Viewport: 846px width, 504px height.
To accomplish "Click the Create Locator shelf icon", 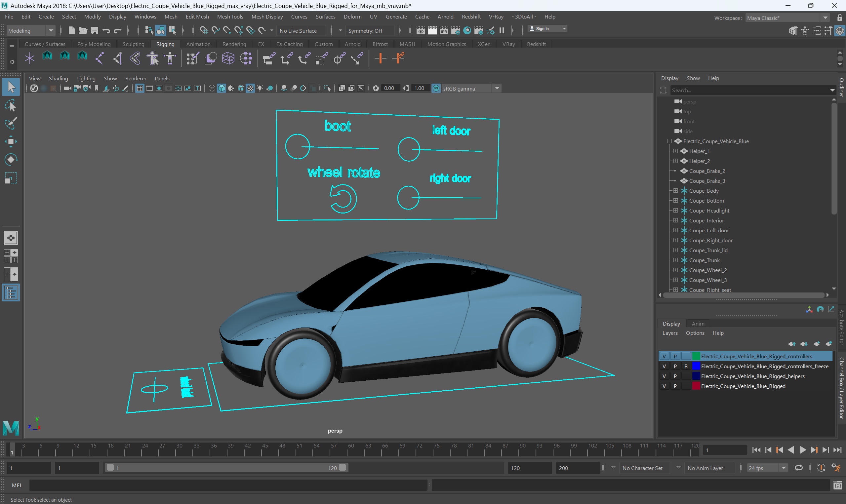I will [x=30, y=58].
